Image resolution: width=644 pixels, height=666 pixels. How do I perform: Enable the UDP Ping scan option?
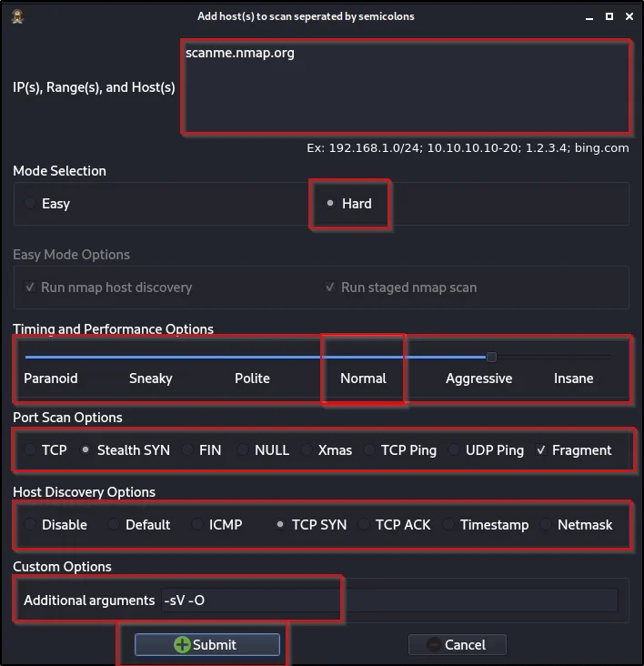tap(454, 450)
